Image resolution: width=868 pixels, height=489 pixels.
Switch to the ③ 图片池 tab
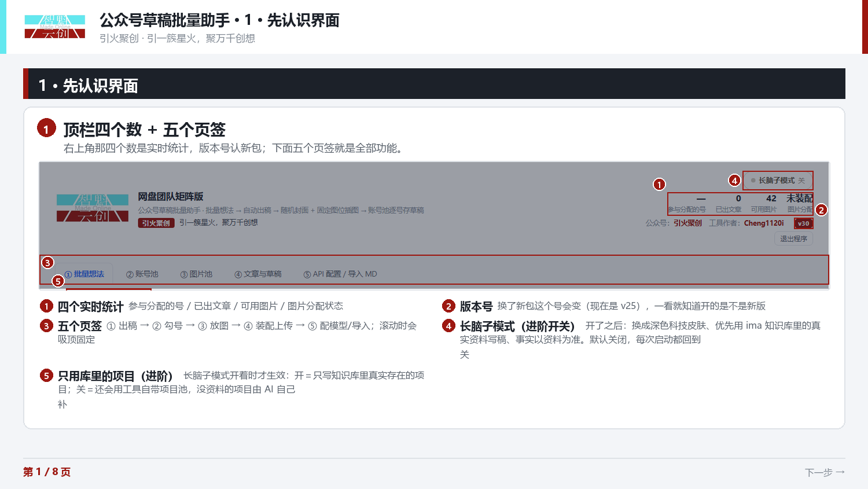tap(196, 274)
